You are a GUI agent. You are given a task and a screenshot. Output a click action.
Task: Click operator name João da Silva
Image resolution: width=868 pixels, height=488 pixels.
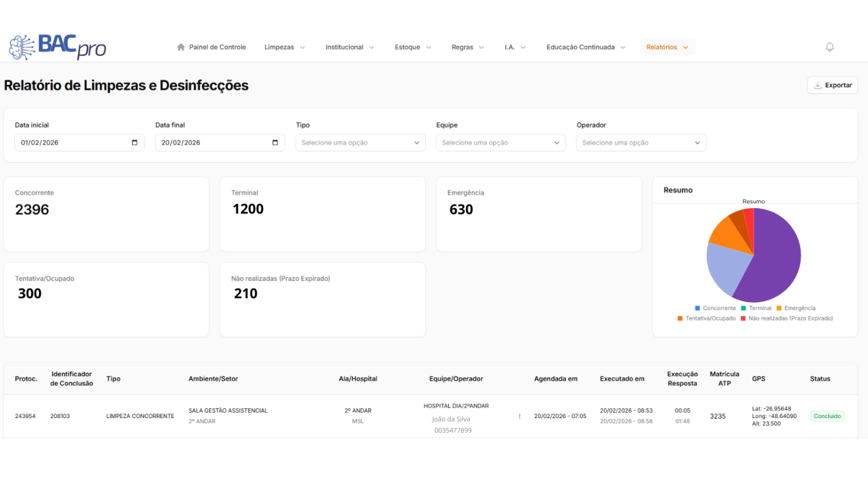pos(451,419)
